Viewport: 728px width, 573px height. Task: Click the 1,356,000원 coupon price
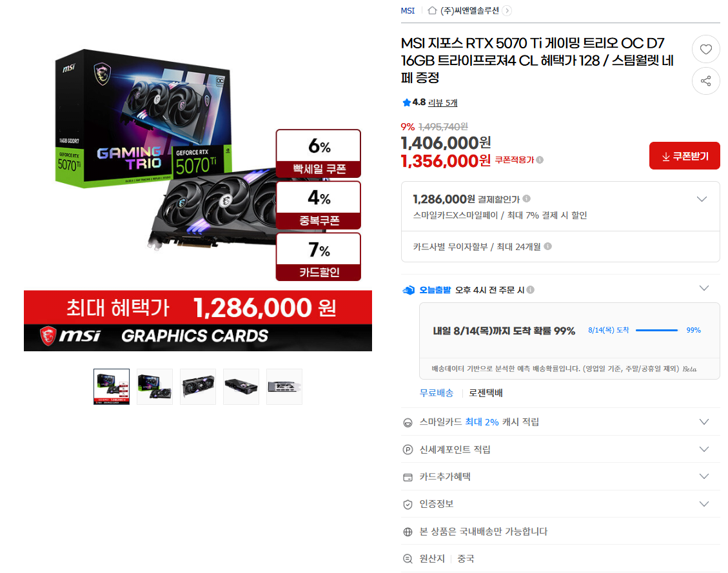coord(446,161)
